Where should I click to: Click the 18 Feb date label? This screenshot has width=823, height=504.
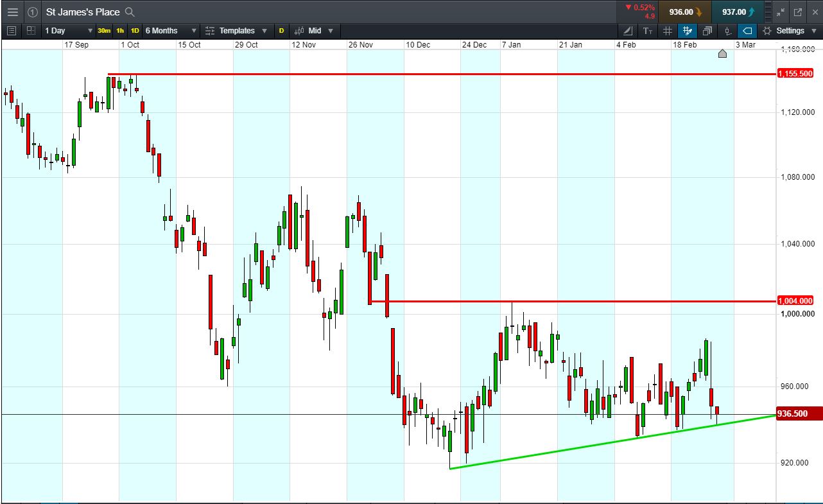[685, 45]
